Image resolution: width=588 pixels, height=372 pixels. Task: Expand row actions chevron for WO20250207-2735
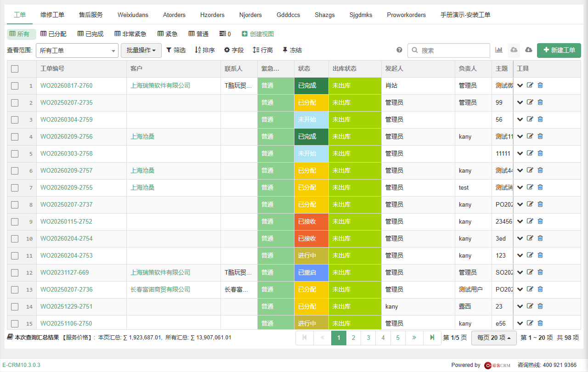pyautogui.click(x=520, y=102)
